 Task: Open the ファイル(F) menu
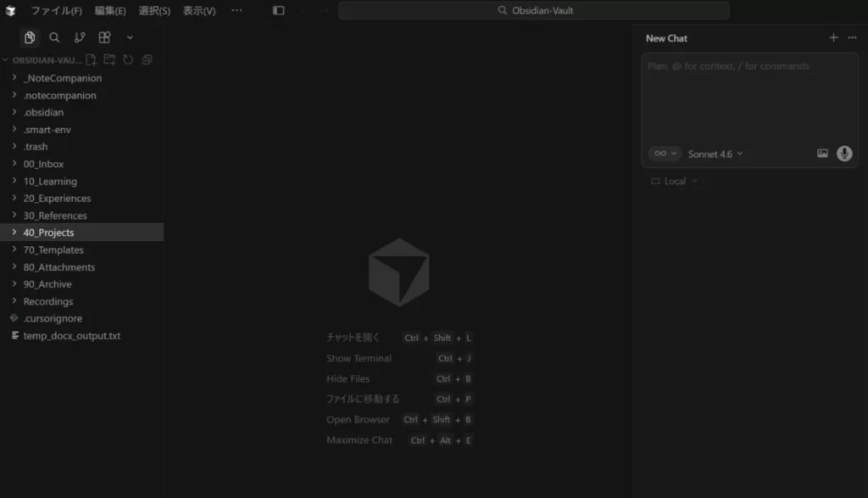(56, 11)
